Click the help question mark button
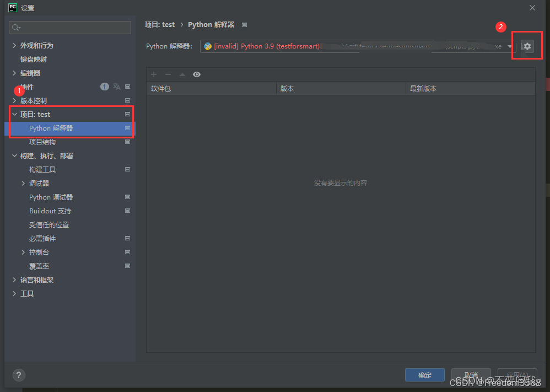The image size is (550, 392). (x=19, y=375)
